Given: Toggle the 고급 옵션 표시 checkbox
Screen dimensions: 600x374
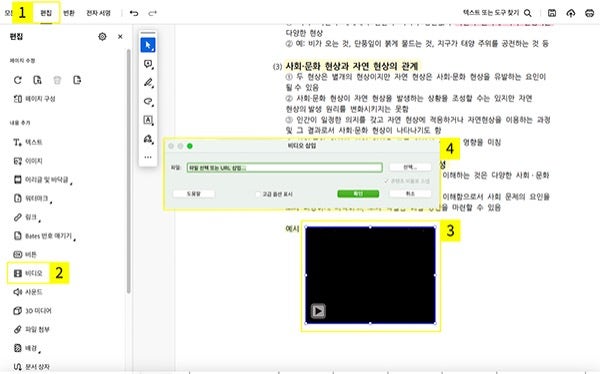Looking at the screenshot, I should pos(258,194).
